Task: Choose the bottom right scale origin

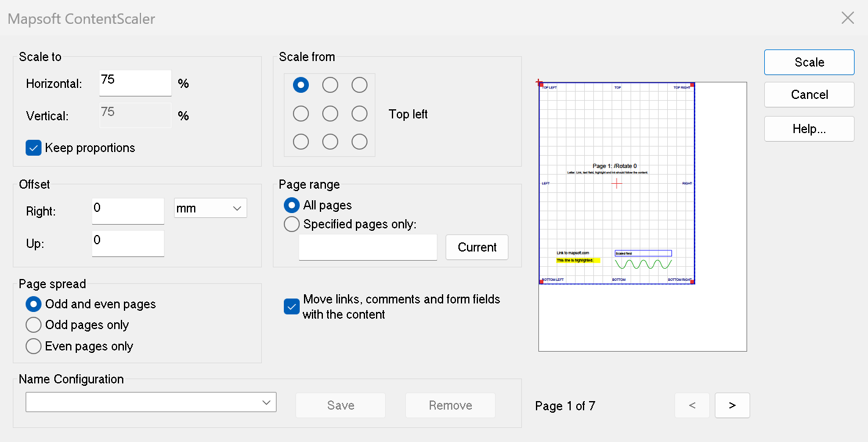Action: pos(360,142)
